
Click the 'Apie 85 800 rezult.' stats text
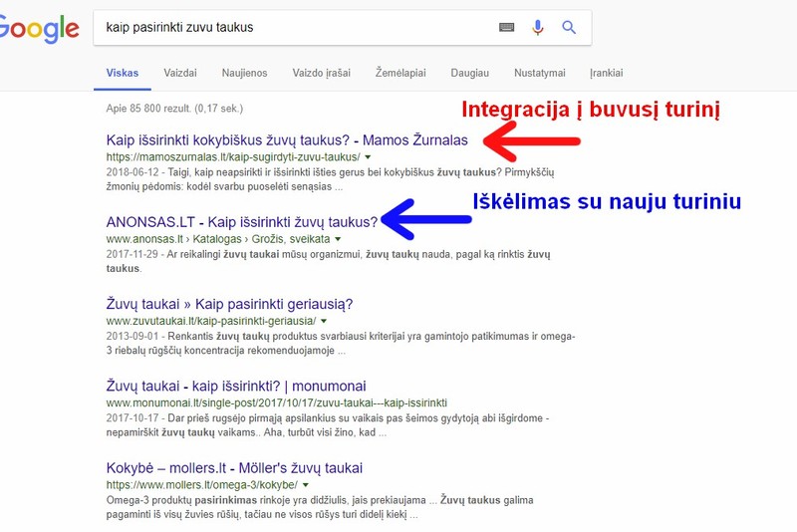pyautogui.click(x=175, y=109)
